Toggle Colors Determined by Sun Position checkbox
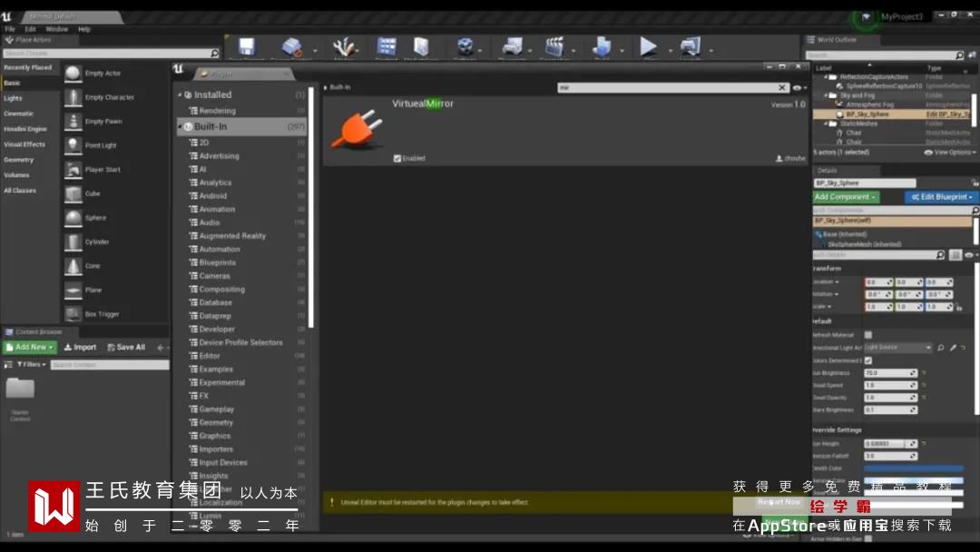Image resolution: width=980 pixels, height=552 pixels. click(x=868, y=360)
